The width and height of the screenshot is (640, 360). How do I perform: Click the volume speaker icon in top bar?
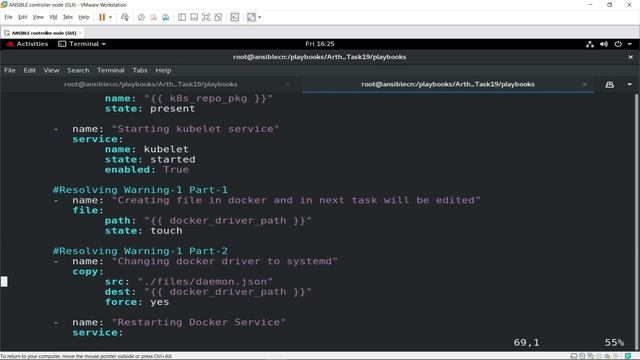point(604,44)
